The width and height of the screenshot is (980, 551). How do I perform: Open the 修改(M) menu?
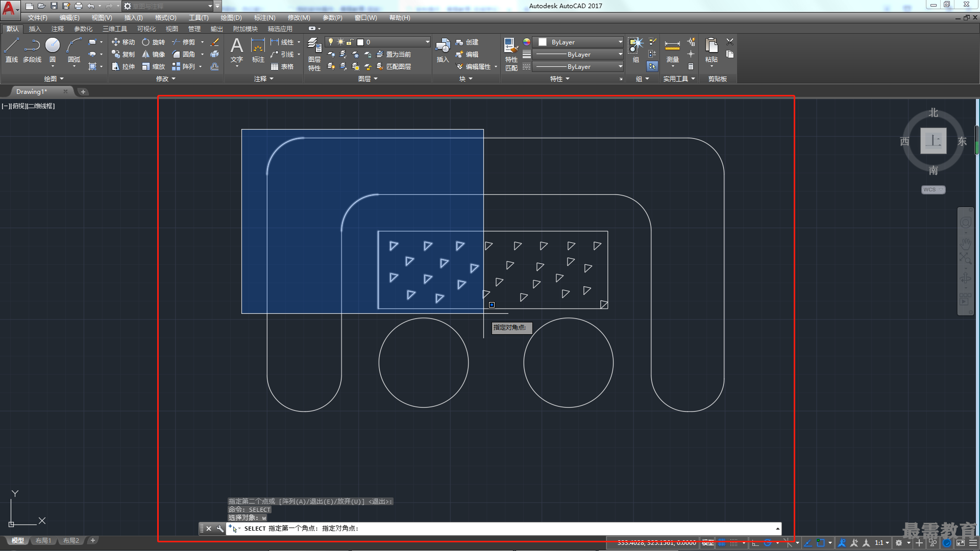pyautogui.click(x=299, y=17)
